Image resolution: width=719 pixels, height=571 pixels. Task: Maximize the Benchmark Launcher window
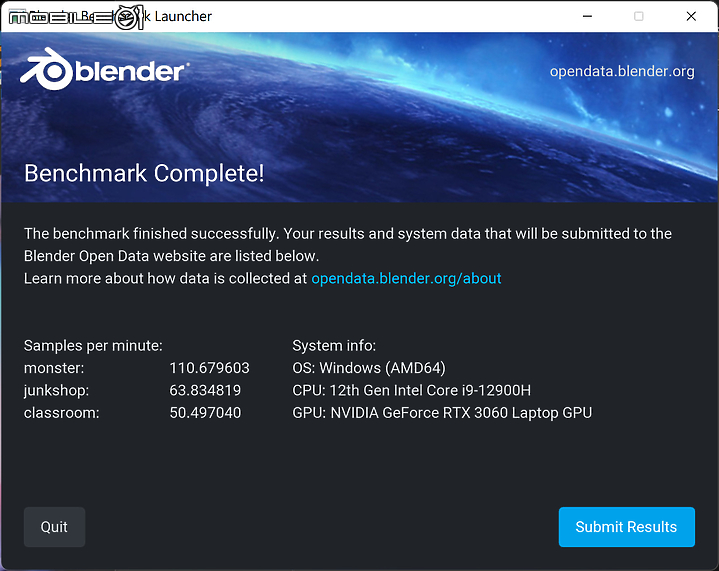pos(639,16)
